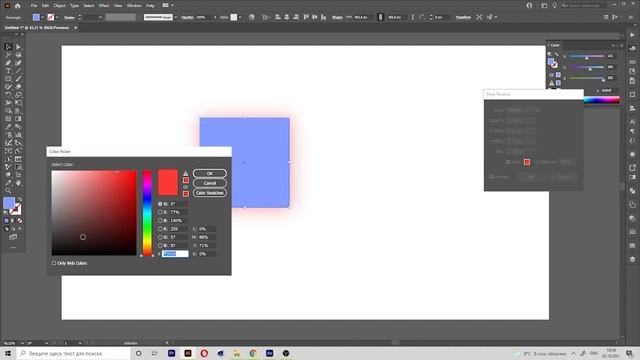
Task: Set toolbar color mode to None
Action: (19, 220)
